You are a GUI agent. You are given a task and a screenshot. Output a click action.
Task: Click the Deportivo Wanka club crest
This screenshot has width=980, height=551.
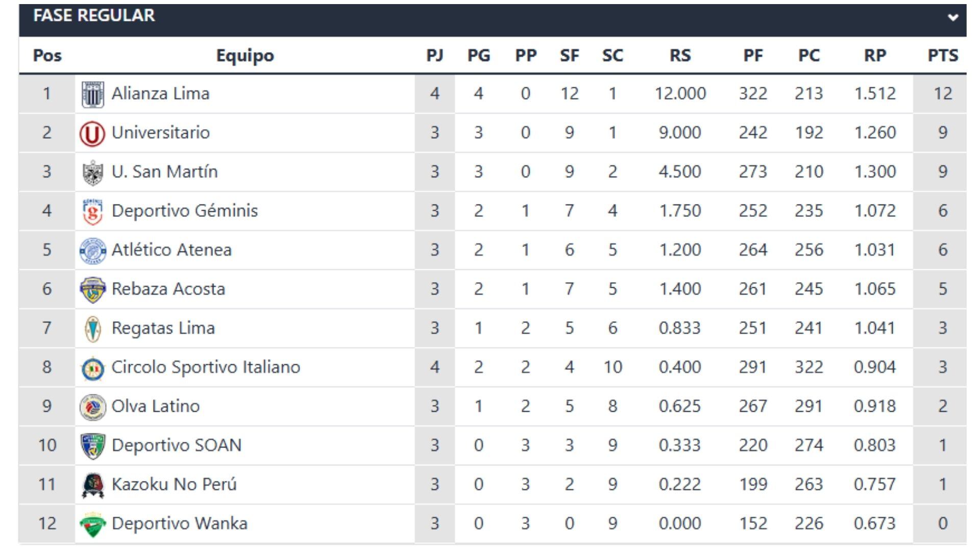tap(92, 523)
